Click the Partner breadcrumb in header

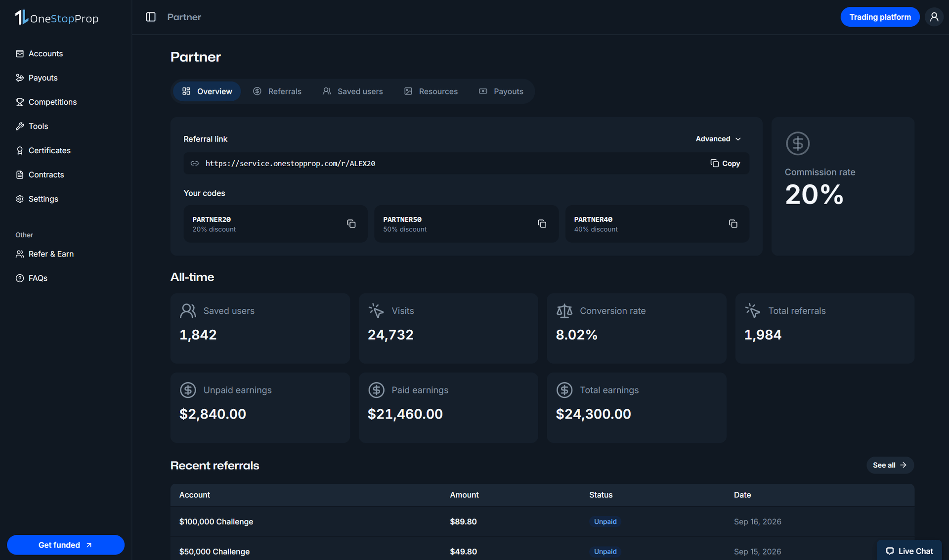(x=184, y=17)
